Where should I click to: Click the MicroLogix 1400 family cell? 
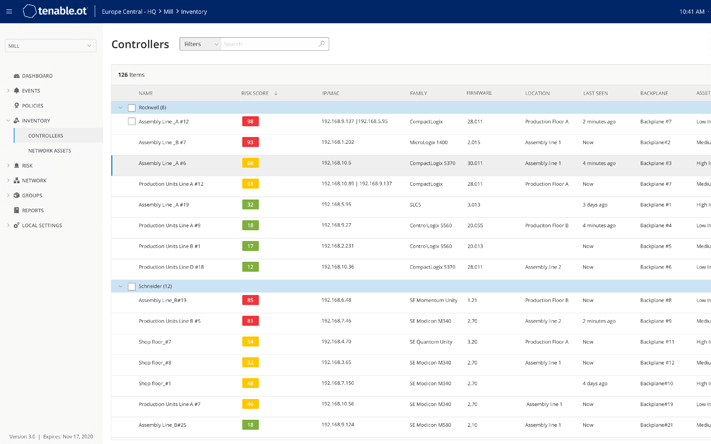(x=429, y=142)
